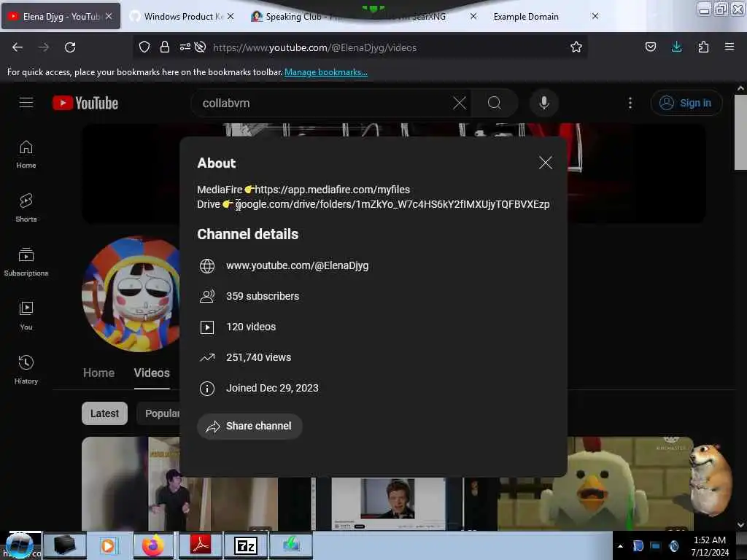Image resolution: width=747 pixels, height=560 pixels.
Task: Open Firefox extensions puzzle icon
Action: tap(703, 47)
